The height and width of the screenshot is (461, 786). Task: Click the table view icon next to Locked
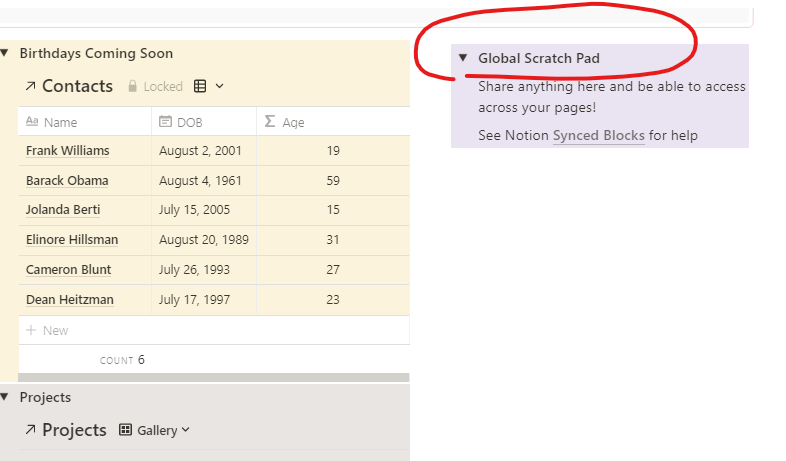tap(200, 87)
